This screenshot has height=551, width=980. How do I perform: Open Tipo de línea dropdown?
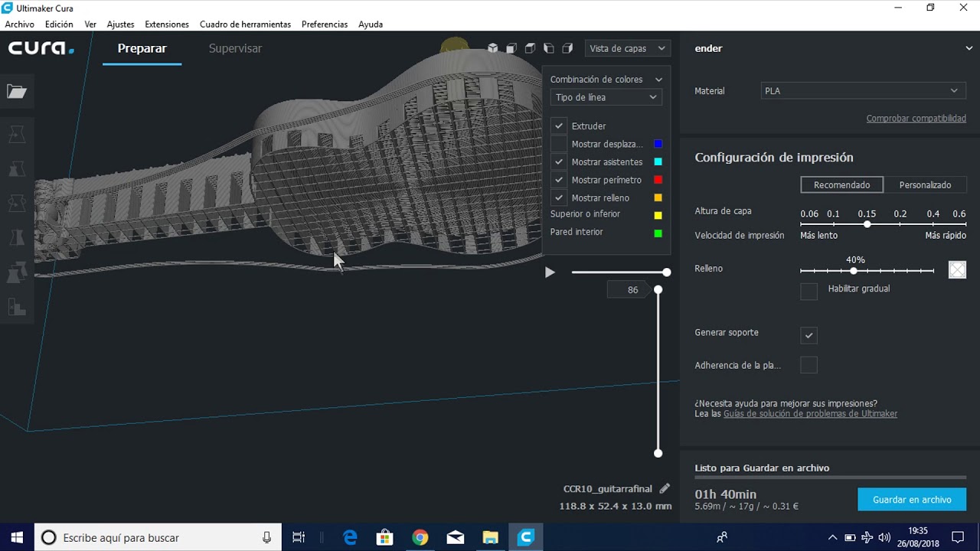pos(606,97)
